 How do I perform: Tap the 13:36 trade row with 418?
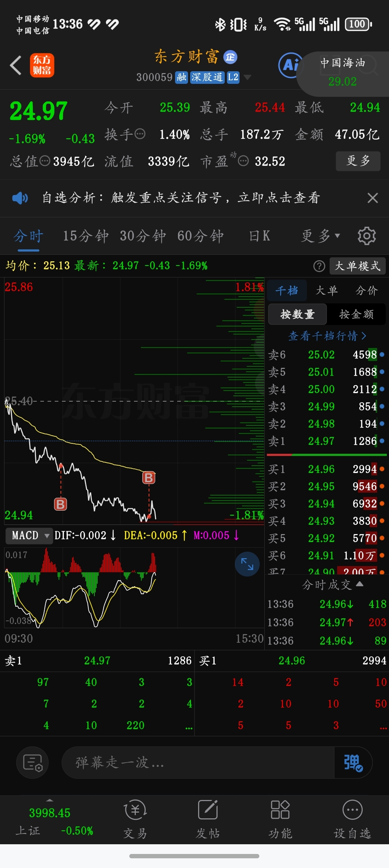[327, 604]
